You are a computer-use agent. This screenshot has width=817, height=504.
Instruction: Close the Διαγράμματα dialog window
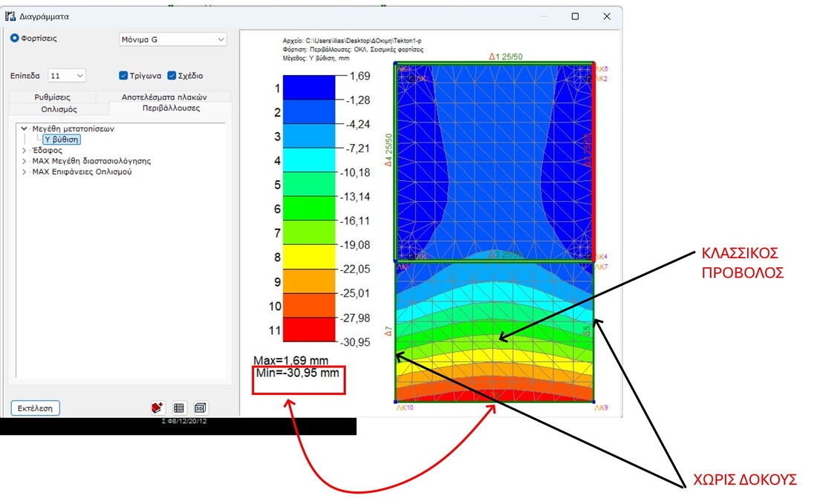pyautogui.click(x=607, y=16)
